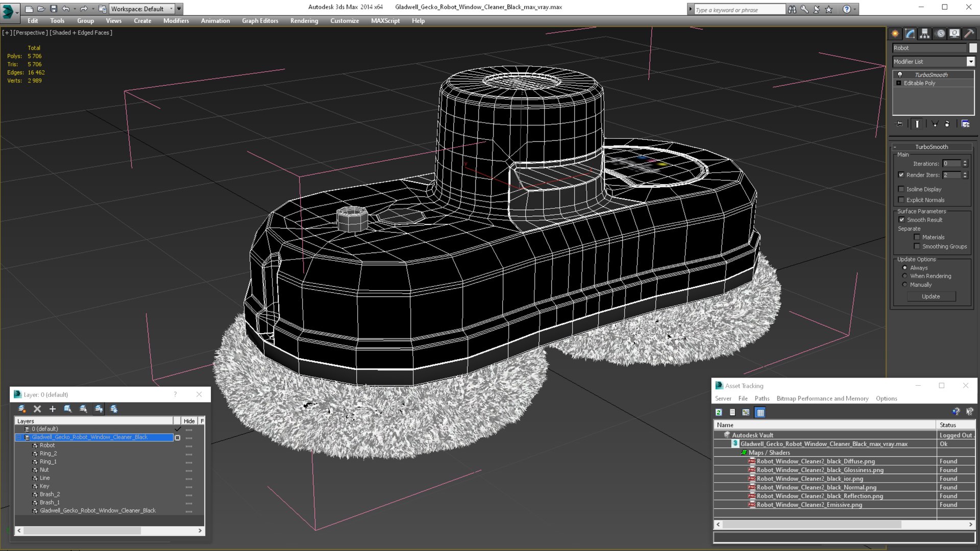Expand the Editable Poly stack entry
The height and width of the screenshot is (551, 980).
pos(899,83)
